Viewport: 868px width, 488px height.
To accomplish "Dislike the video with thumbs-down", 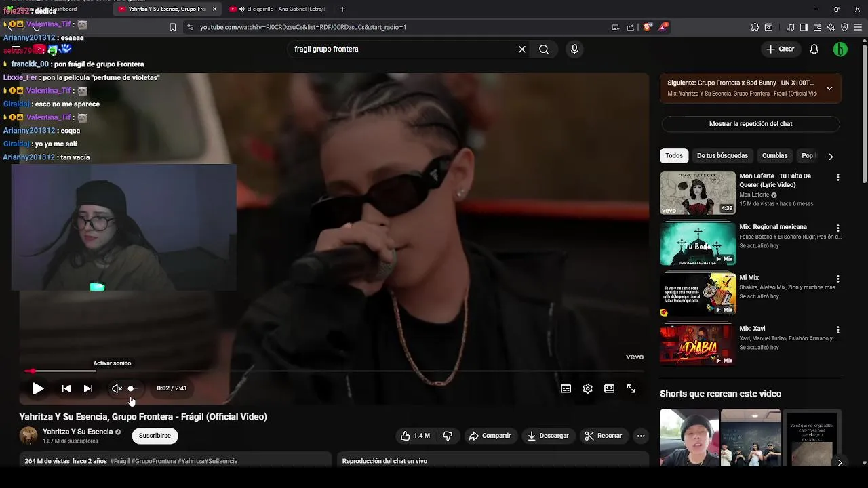I will pos(448,436).
